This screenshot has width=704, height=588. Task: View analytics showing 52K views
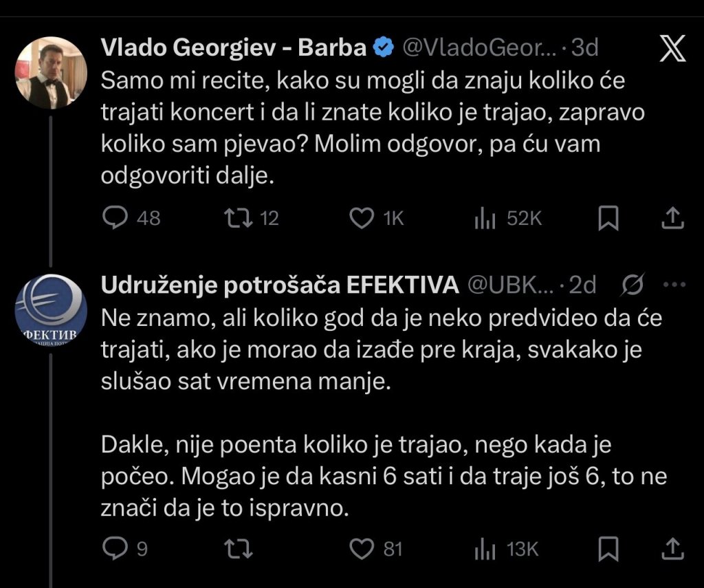pyautogui.click(x=487, y=219)
